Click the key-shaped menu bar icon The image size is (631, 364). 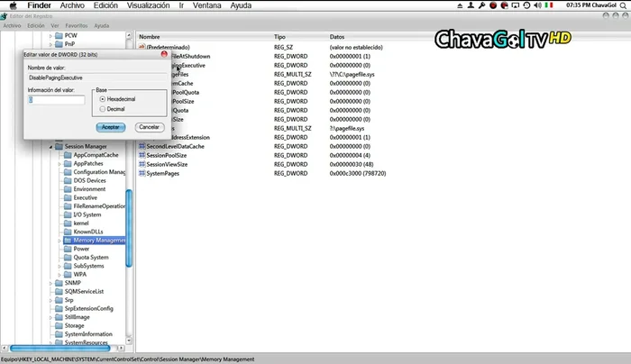point(481,5)
